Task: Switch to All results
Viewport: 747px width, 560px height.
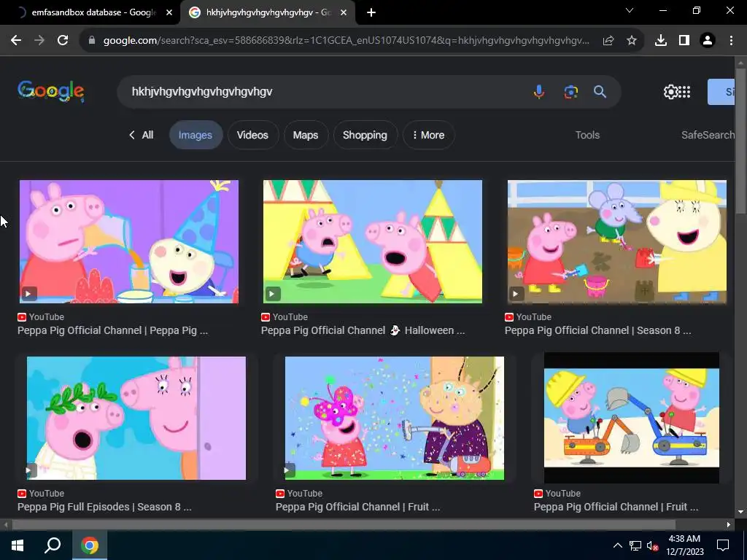Action: pyautogui.click(x=141, y=135)
